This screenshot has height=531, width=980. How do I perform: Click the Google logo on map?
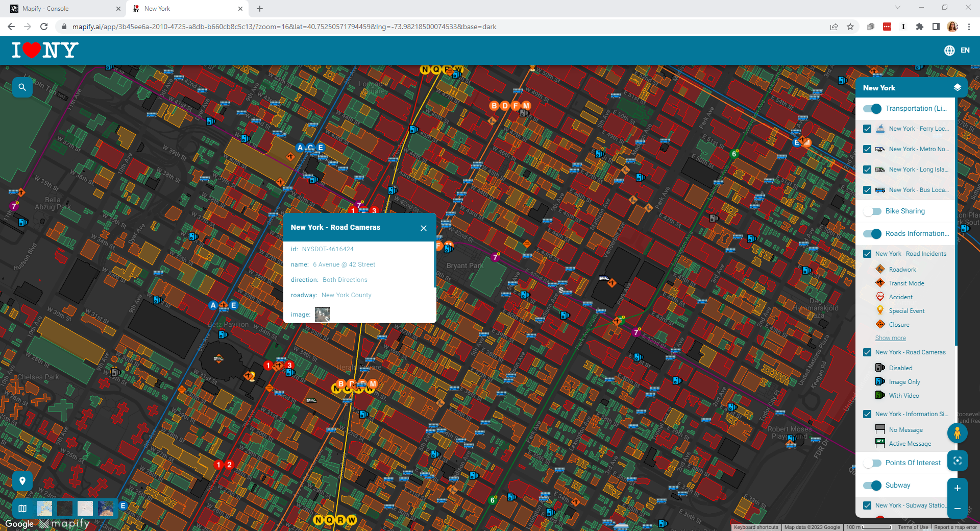(19, 524)
